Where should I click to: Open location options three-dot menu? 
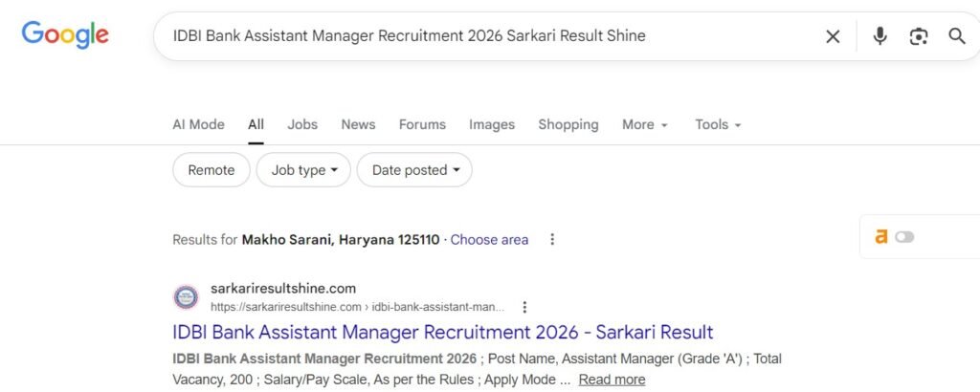(552, 240)
